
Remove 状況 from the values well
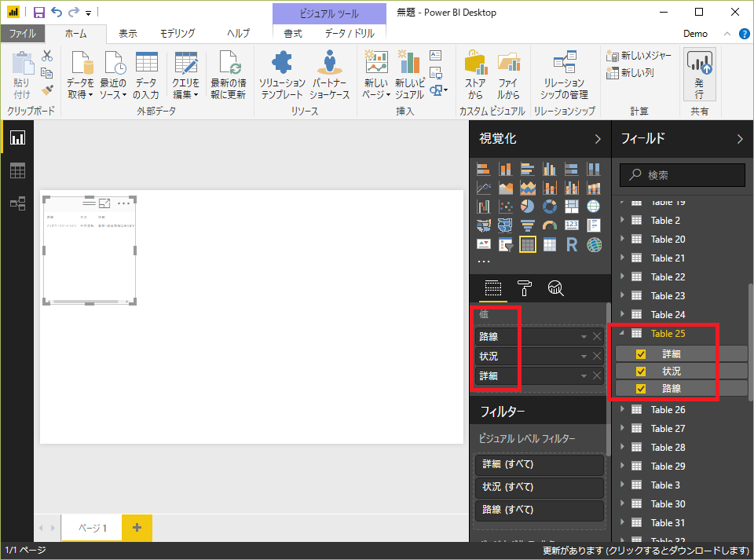[x=597, y=357]
